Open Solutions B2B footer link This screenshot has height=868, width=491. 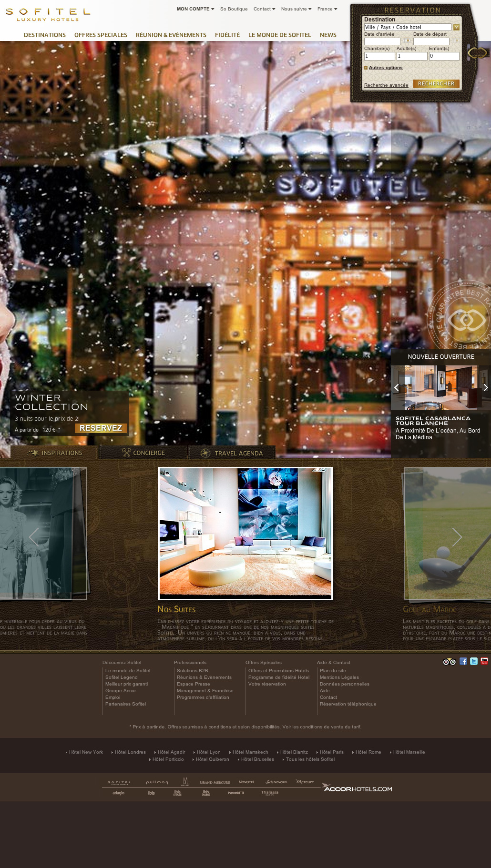click(x=193, y=670)
